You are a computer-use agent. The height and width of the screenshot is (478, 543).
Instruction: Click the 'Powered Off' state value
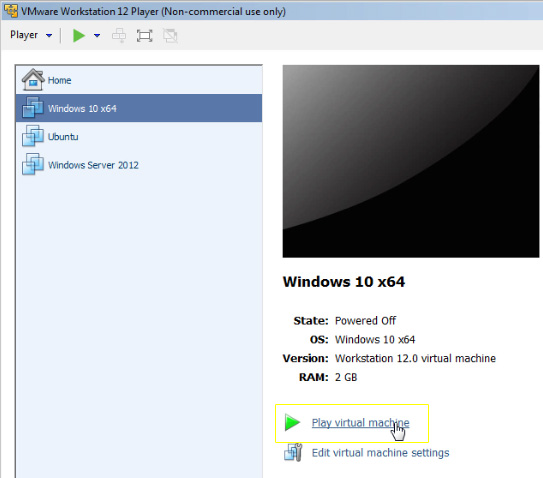click(x=365, y=321)
